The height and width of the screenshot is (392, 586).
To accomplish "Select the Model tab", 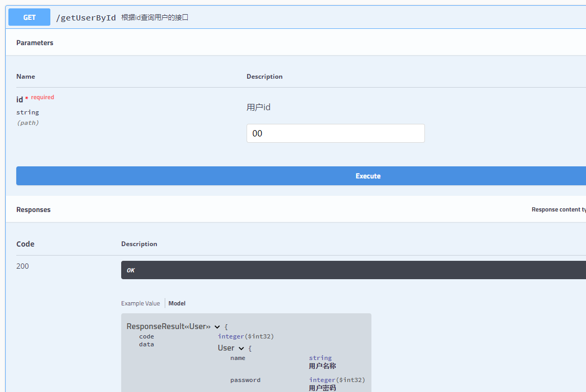I will (177, 303).
